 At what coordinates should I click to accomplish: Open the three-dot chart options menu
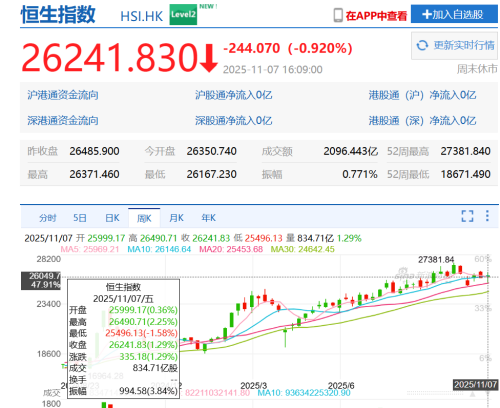(x=487, y=216)
